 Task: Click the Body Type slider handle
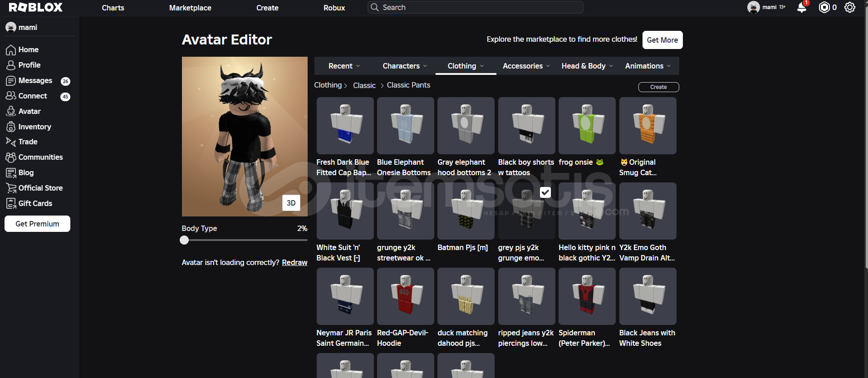[184, 240]
